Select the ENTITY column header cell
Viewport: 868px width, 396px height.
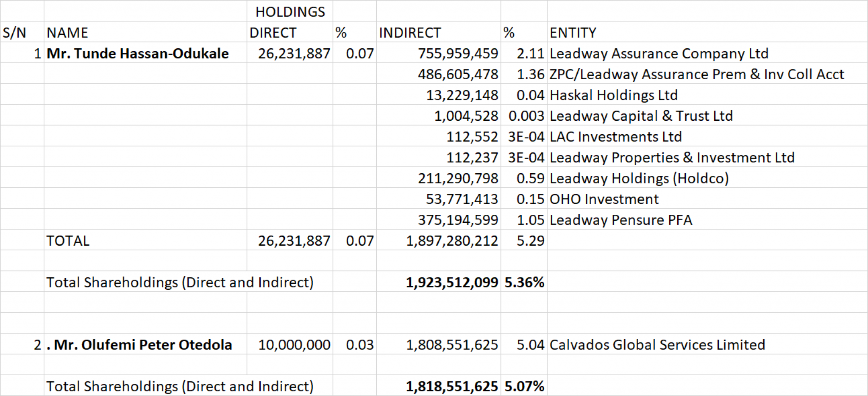(x=573, y=33)
